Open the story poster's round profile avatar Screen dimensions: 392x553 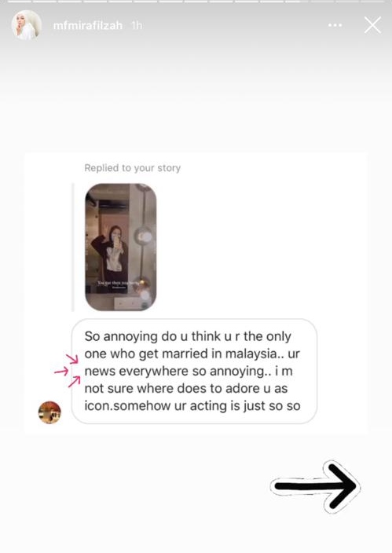(27, 25)
